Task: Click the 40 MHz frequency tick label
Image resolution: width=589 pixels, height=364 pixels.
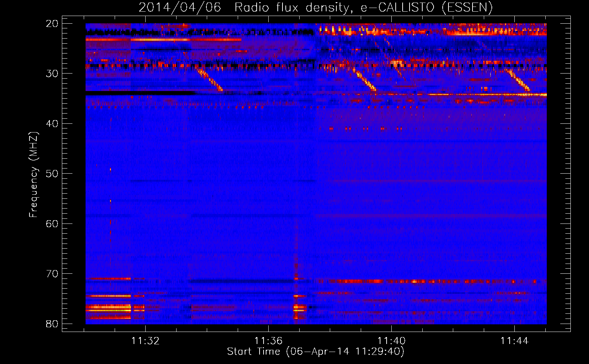Action: 52,124
